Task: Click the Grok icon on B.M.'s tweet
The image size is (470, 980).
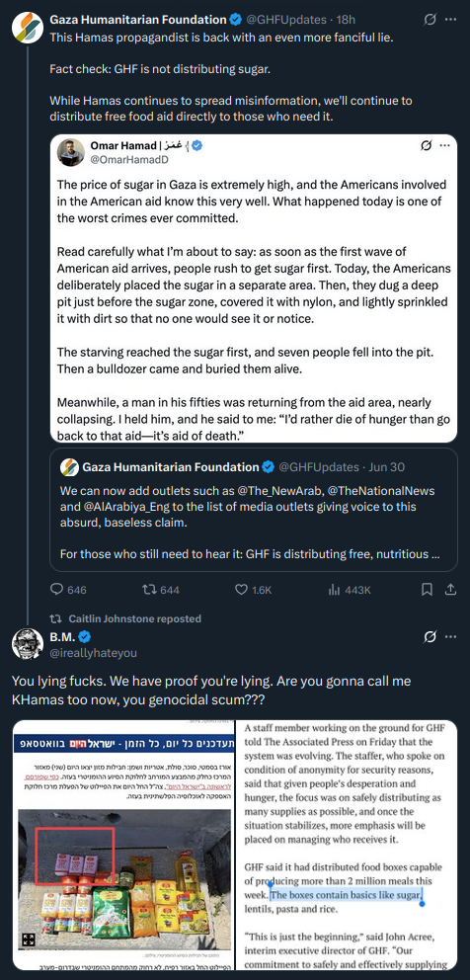Action: (x=430, y=637)
